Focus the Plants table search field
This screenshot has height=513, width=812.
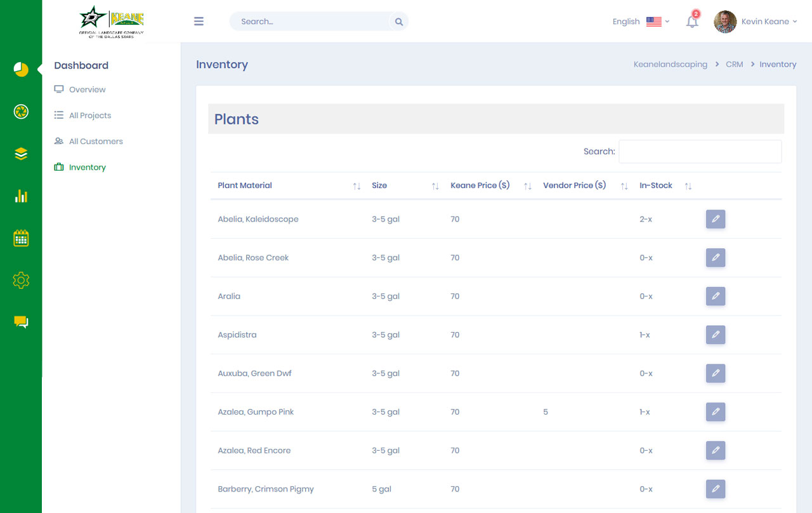click(700, 152)
